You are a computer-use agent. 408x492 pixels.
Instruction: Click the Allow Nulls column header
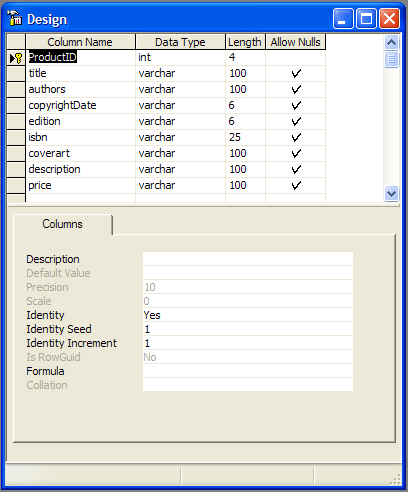[295, 42]
